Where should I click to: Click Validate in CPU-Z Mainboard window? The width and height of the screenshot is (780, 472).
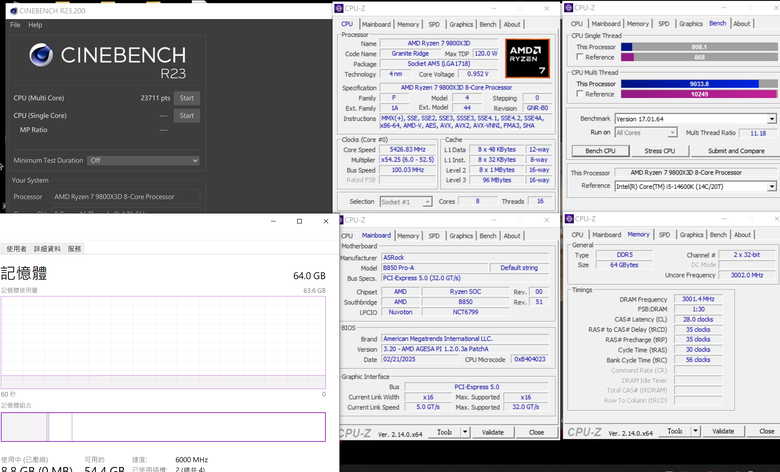pyautogui.click(x=492, y=432)
